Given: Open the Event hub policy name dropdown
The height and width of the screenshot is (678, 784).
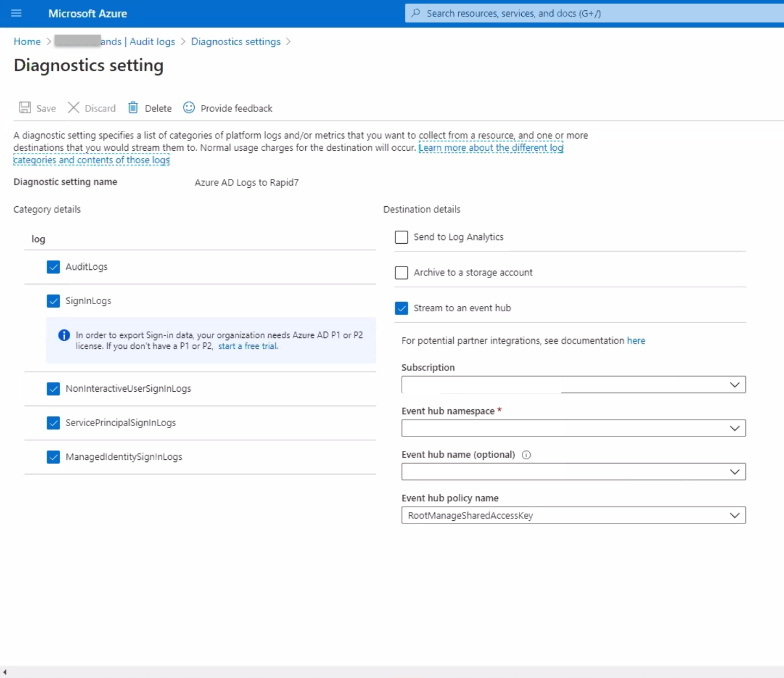Looking at the screenshot, I should coord(573,515).
